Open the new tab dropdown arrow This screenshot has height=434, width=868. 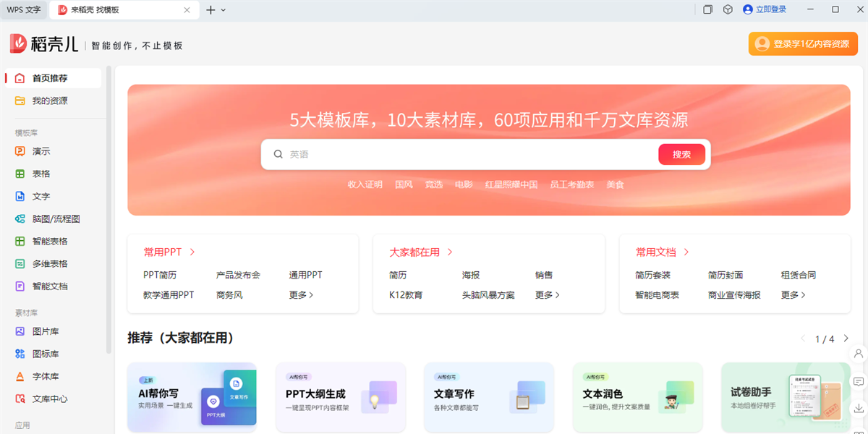[x=221, y=10]
